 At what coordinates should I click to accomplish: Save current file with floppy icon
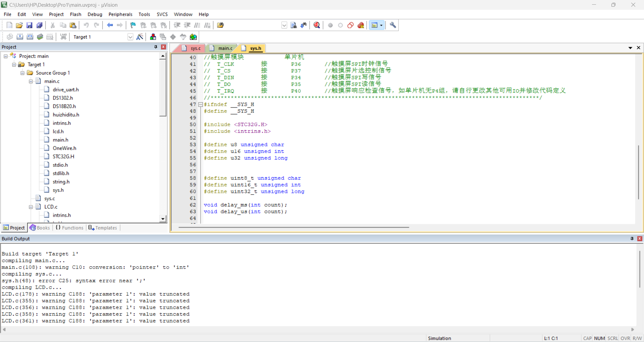pos(29,25)
